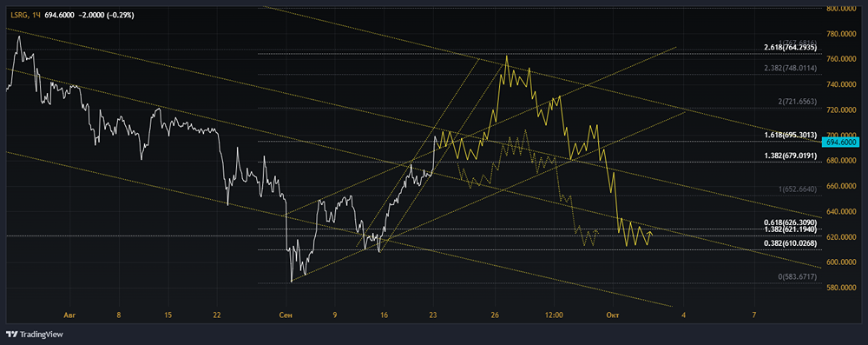Click the TradingView logo

pyautogui.click(x=35, y=335)
